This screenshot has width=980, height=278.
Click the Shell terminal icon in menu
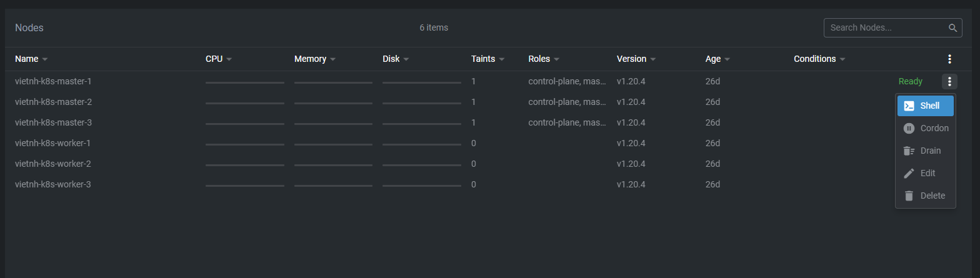909,106
